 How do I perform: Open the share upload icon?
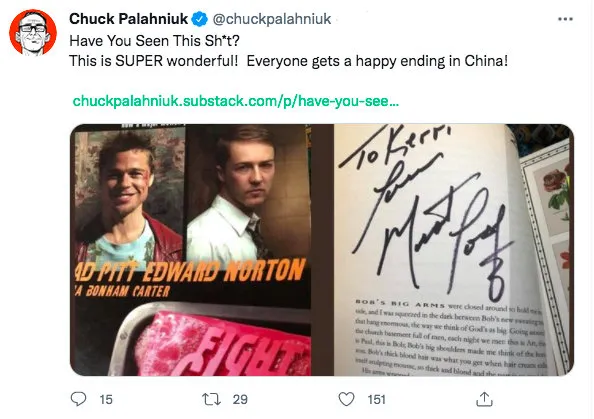point(484,399)
